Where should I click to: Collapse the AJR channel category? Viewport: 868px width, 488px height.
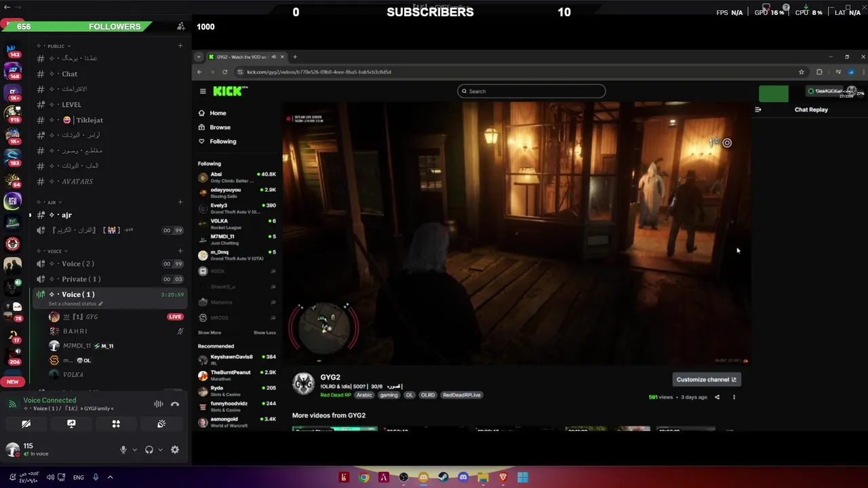49,203
